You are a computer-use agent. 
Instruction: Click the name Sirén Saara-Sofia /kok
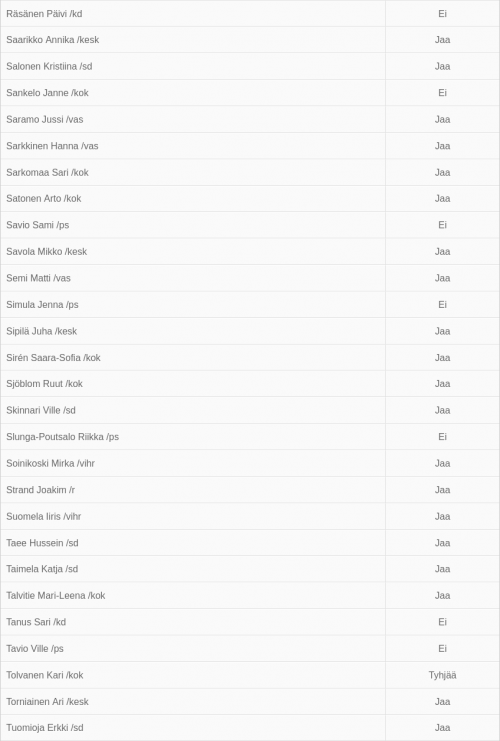click(x=53, y=358)
